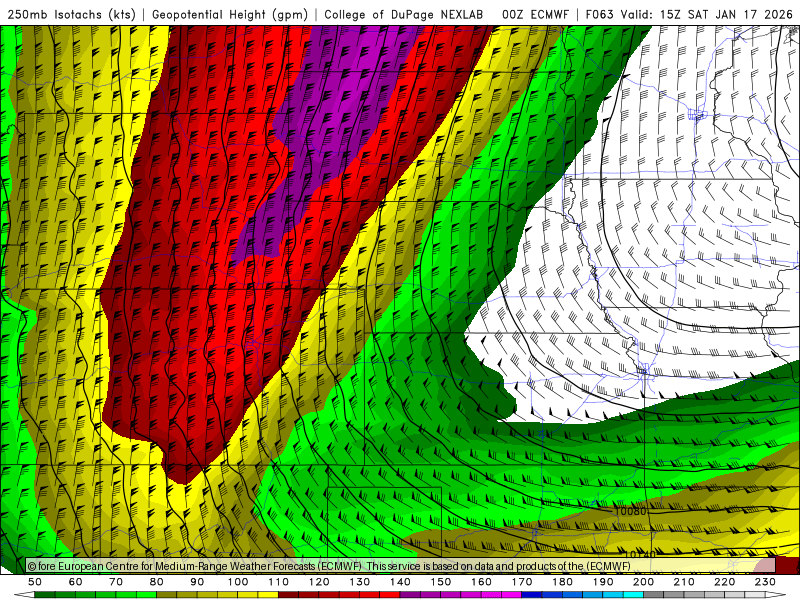Click the 230 kt label on the color scale
Image resolution: width=800 pixels, height=600 pixels.
[x=765, y=582]
